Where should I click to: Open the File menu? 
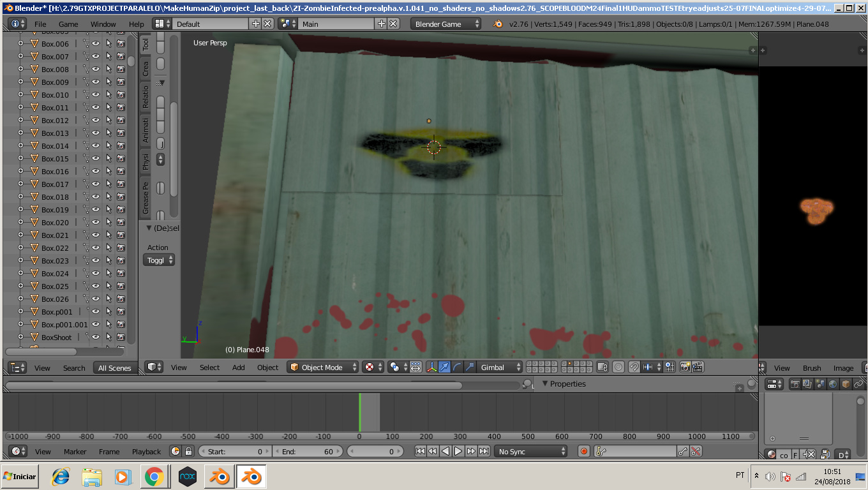click(x=40, y=24)
